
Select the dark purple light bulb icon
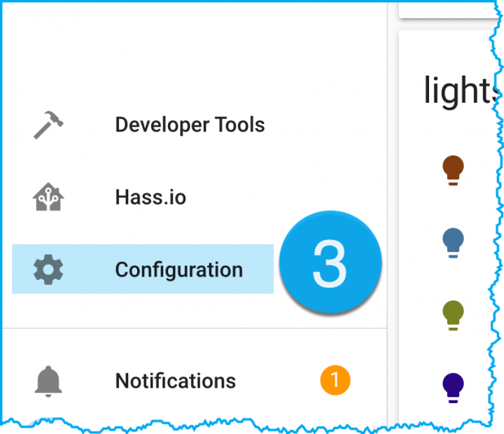454,387
